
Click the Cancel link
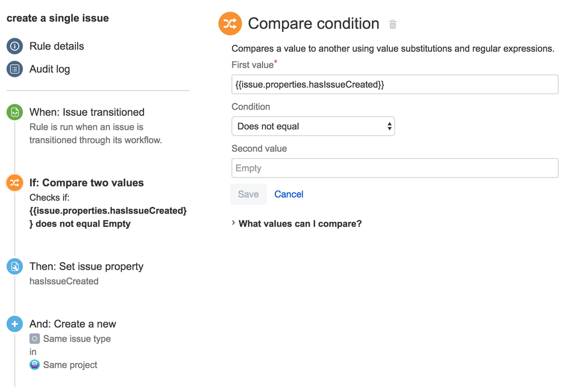tap(289, 194)
